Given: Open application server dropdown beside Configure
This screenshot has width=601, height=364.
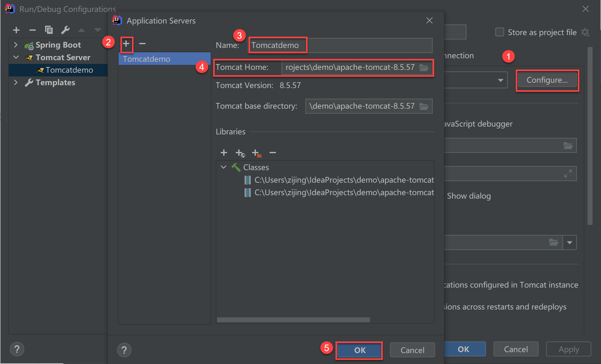Looking at the screenshot, I should pos(501,80).
